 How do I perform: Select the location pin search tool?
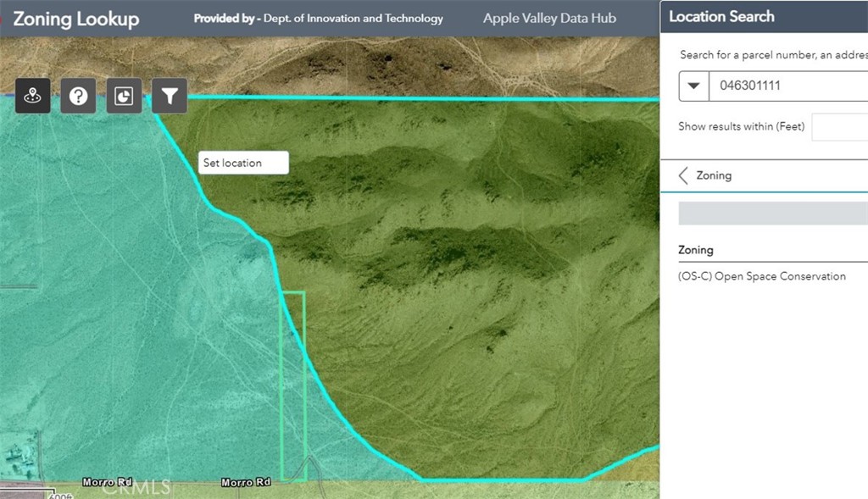[33, 96]
